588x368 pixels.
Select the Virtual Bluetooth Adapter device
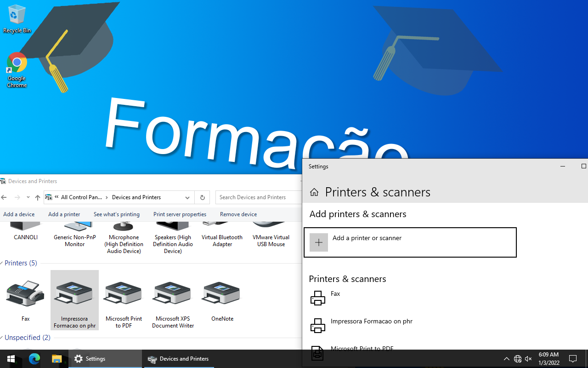[222, 230]
